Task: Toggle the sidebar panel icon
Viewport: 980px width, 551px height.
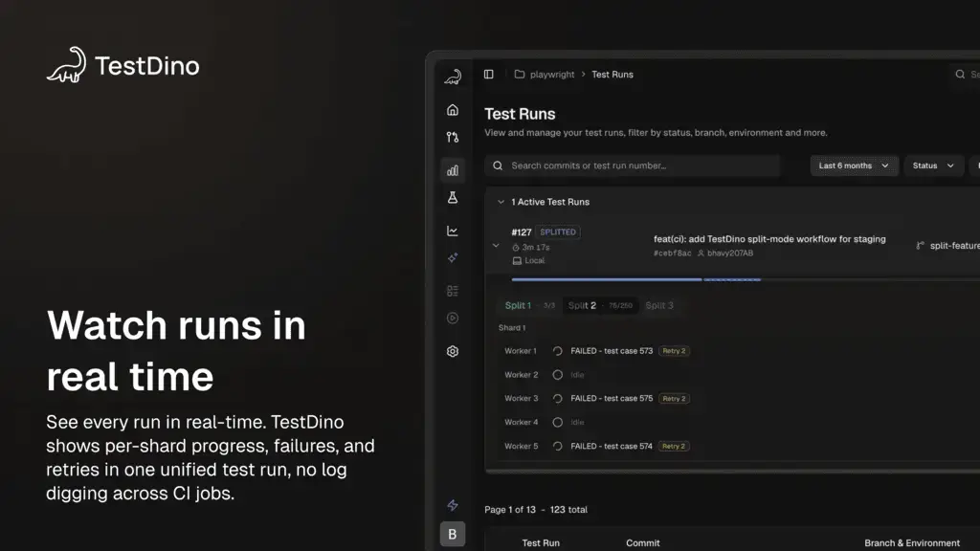Action: tap(489, 75)
